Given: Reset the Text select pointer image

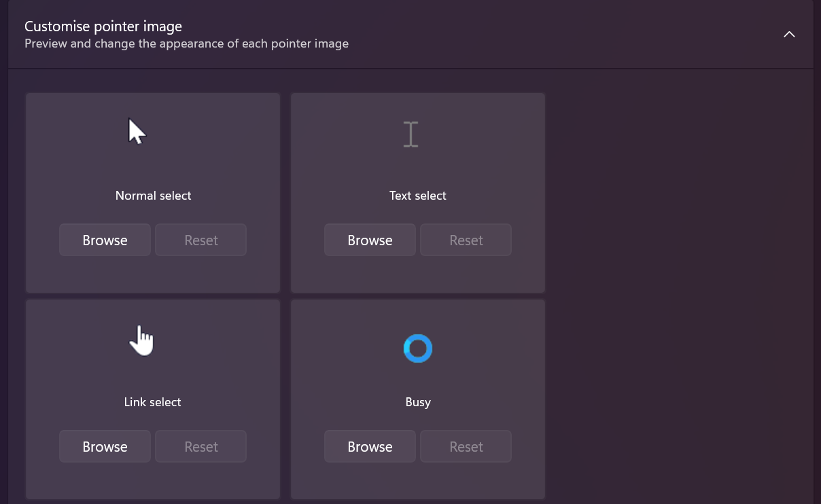Looking at the screenshot, I should point(466,240).
